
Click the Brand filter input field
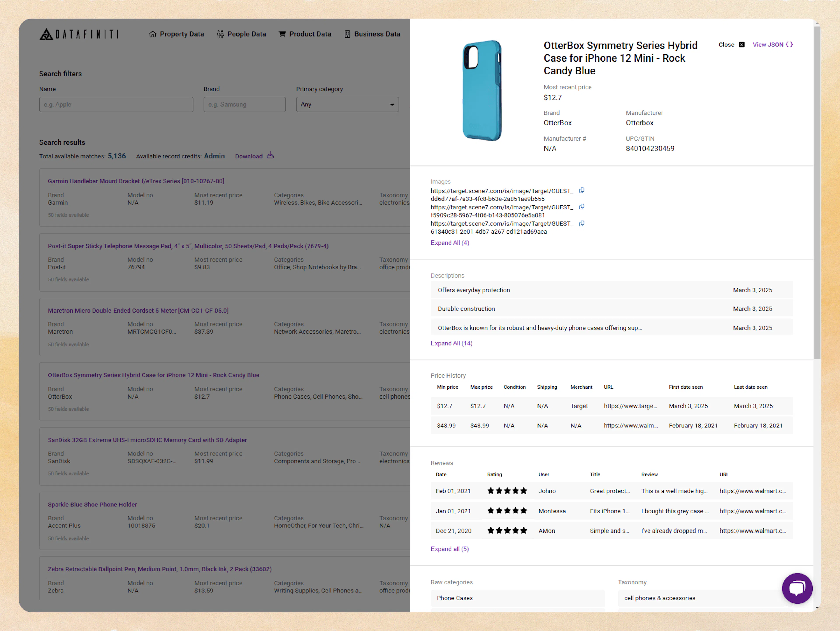[x=245, y=104]
